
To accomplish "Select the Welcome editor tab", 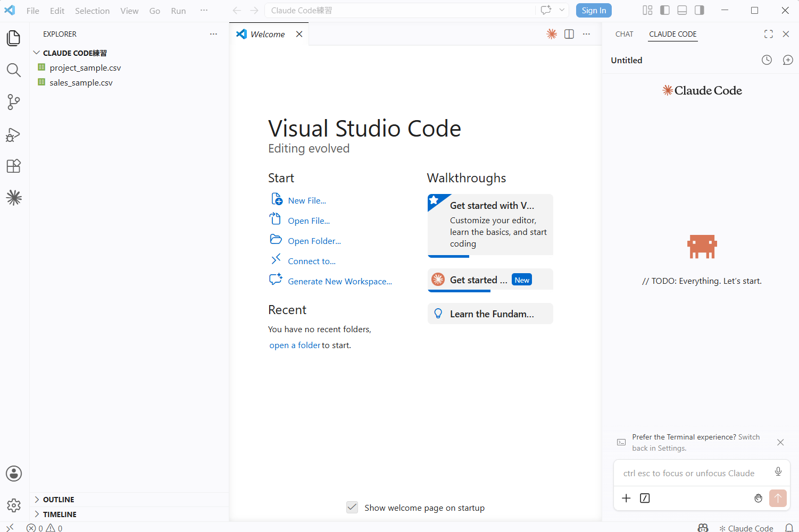I will click(x=268, y=34).
